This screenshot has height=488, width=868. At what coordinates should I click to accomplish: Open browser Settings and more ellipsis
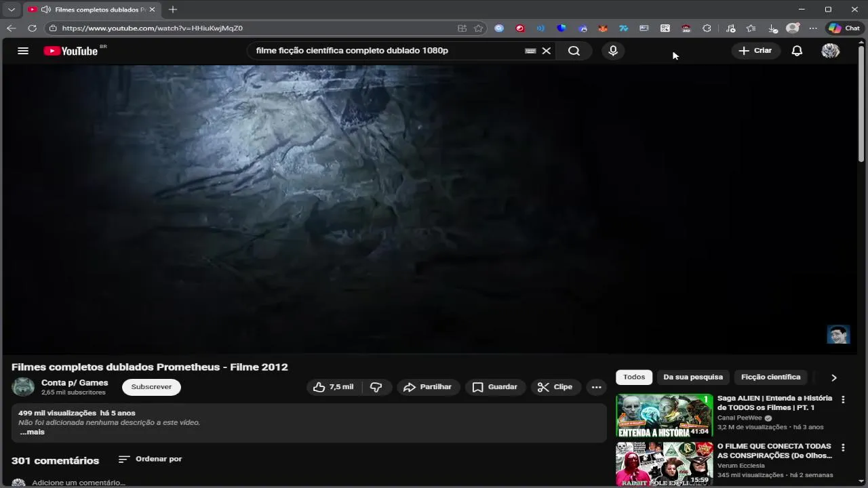pyautogui.click(x=813, y=28)
